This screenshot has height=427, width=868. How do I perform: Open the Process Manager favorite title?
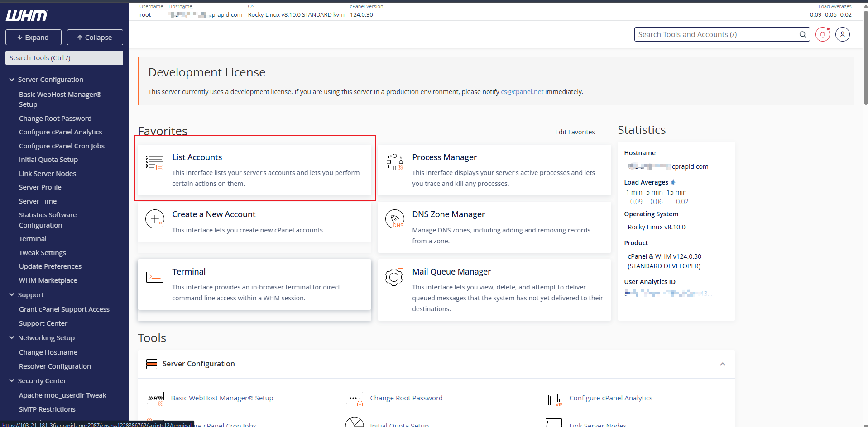click(x=445, y=157)
